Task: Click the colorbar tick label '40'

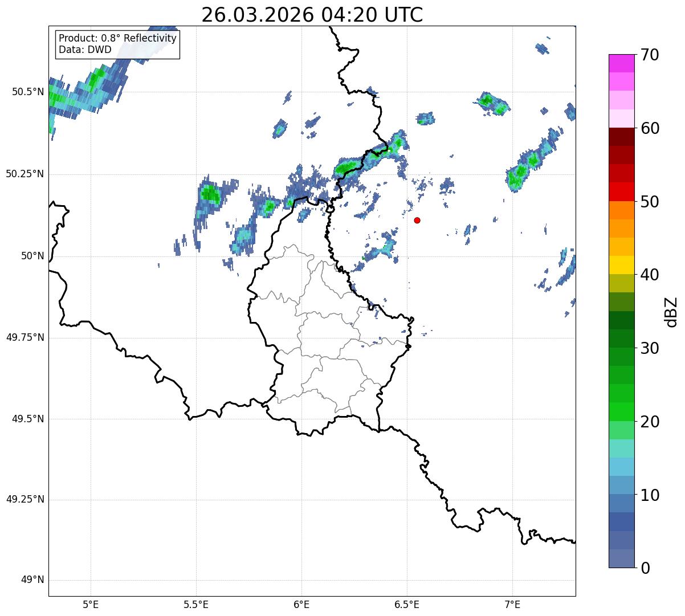Action: [x=649, y=275]
